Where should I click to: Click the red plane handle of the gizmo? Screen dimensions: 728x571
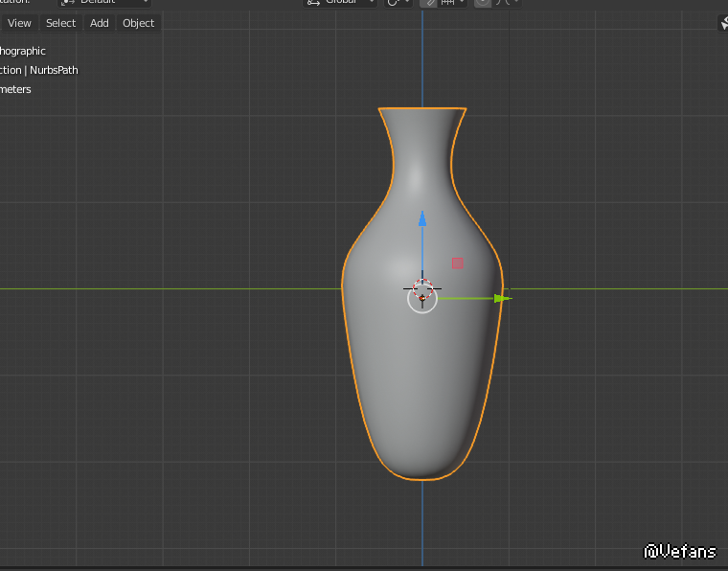pyautogui.click(x=458, y=263)
